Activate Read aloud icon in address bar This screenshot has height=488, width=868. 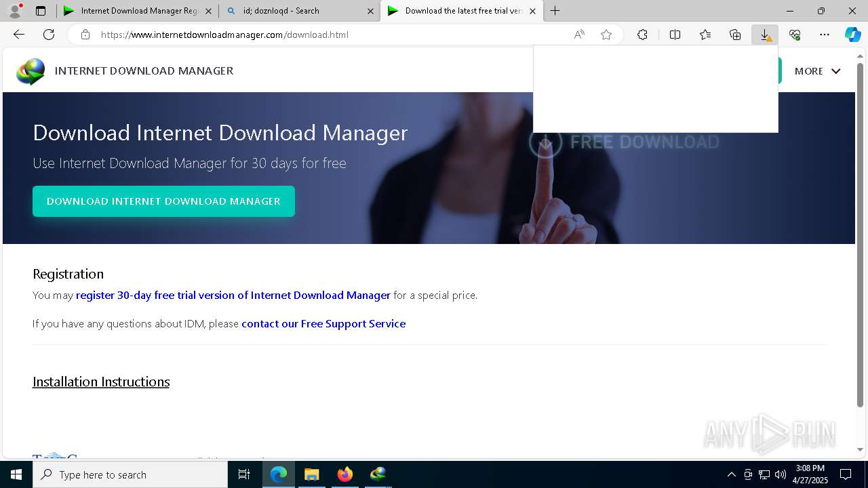[x=579, y=35]
